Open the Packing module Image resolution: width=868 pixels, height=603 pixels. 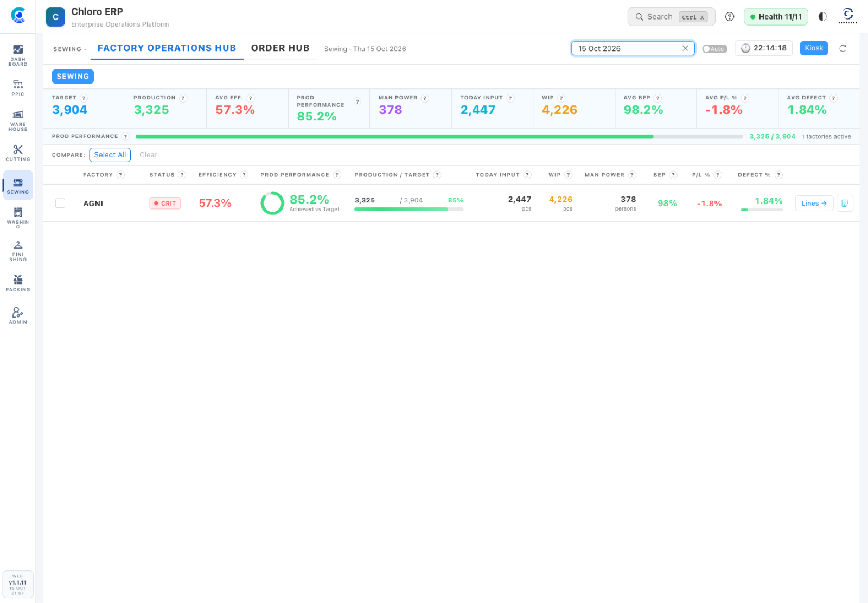(18, 283)
